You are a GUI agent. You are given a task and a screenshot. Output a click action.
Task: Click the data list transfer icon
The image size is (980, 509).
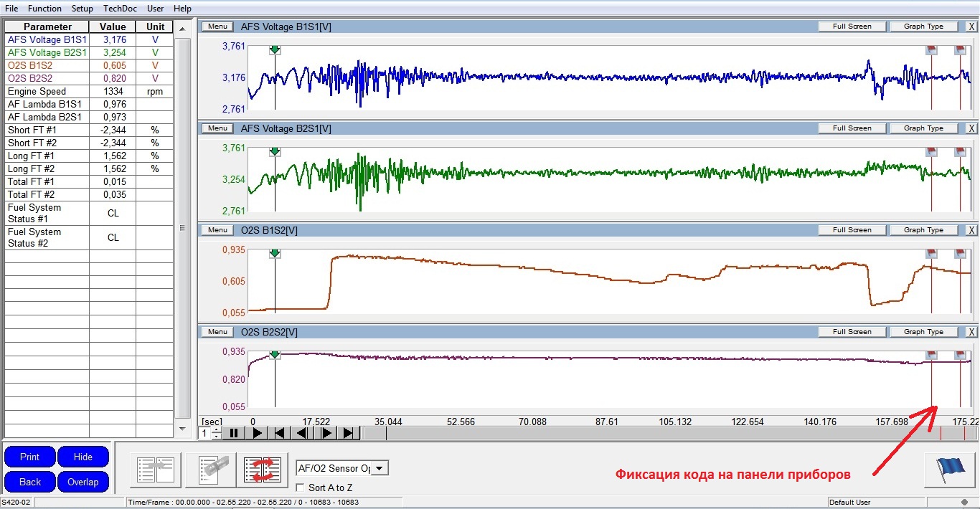coord(155,470)
